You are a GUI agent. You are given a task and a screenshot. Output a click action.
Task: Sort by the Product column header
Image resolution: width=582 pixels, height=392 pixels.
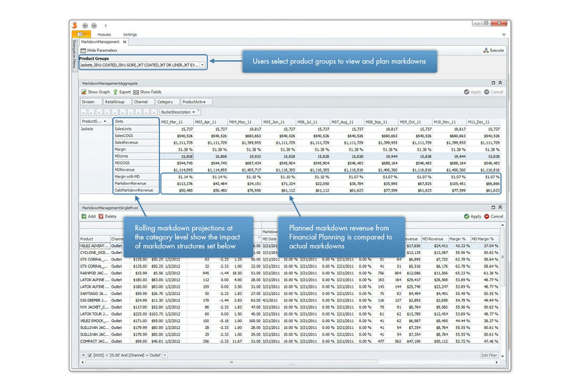click(x=95, y=239)
